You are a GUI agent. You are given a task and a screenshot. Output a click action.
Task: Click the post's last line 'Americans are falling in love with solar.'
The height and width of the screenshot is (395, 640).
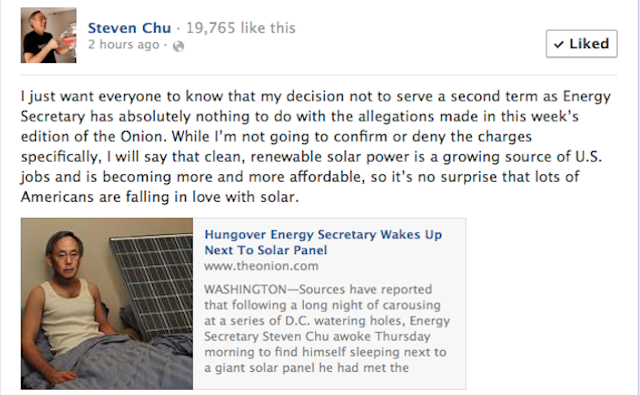pos(160,197)
